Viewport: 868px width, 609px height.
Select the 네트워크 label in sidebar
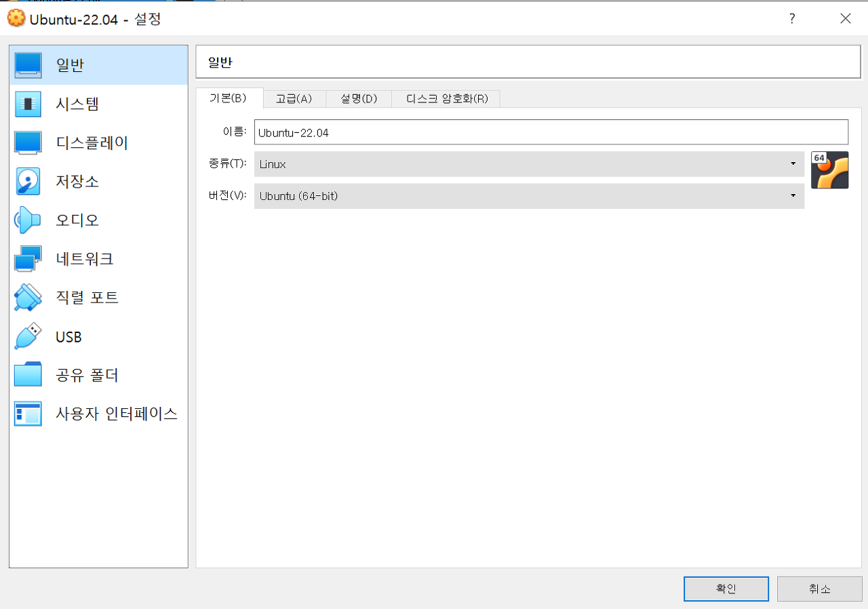click(x=84, y=258)
